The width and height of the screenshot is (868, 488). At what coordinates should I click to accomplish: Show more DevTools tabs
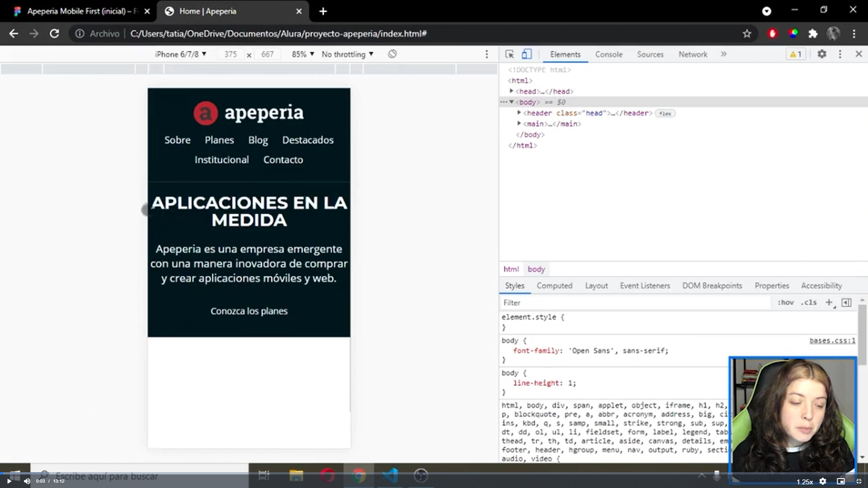(723, 54)
